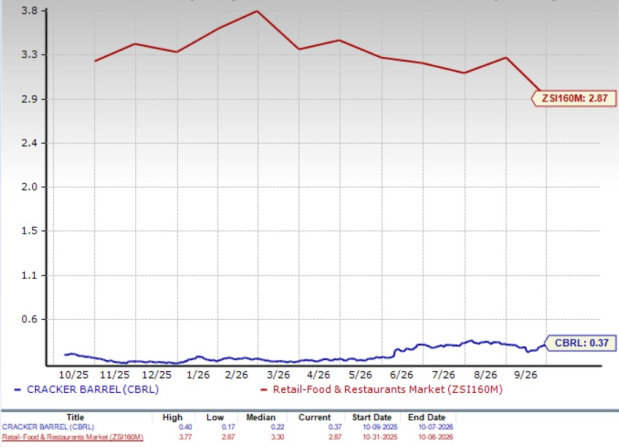Open the CRACKER BARREL (CBRL) table row link
This screenshot has width=619, height=447.
[x=48, y=427]
